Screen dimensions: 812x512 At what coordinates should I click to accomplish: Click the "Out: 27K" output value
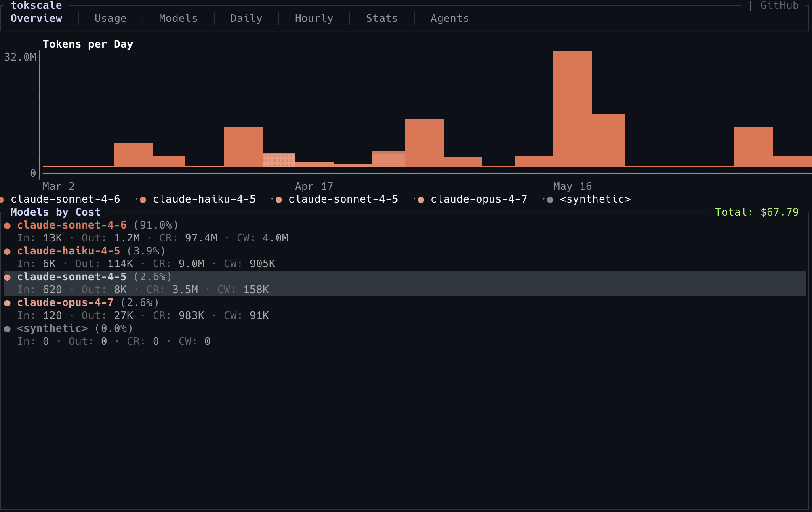(x=107, y=315)
